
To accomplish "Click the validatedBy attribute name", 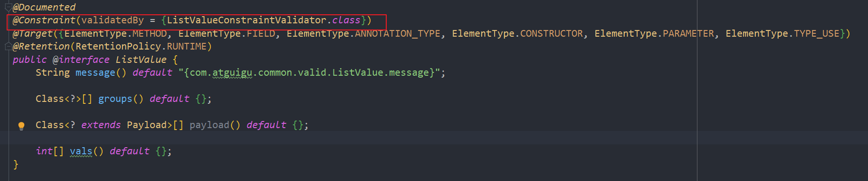I will [113, 20].
